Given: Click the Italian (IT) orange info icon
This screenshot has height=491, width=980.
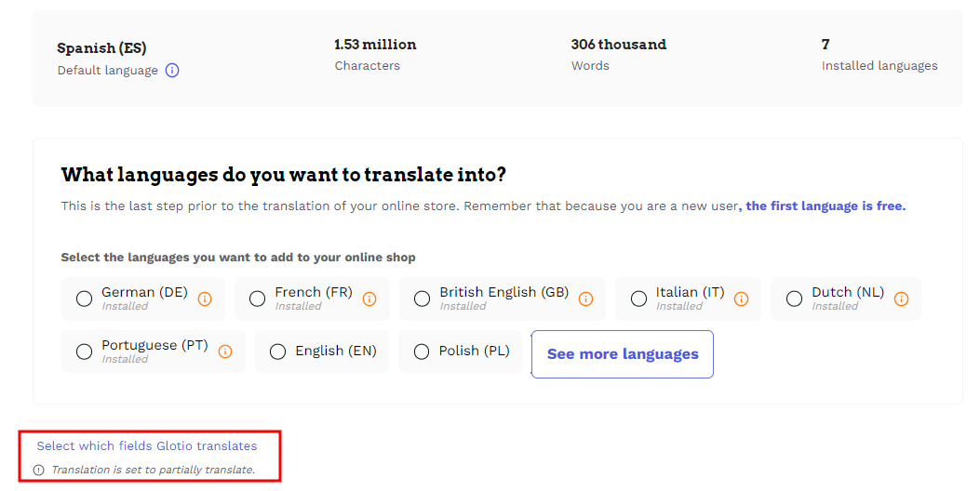Looking at the screenshot, I should [741, 299].
